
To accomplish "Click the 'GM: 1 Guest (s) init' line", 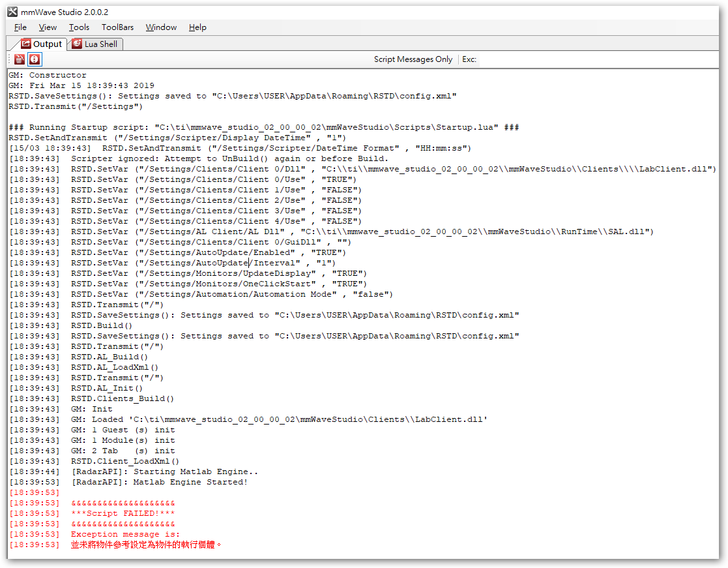I will coord(93,430).
